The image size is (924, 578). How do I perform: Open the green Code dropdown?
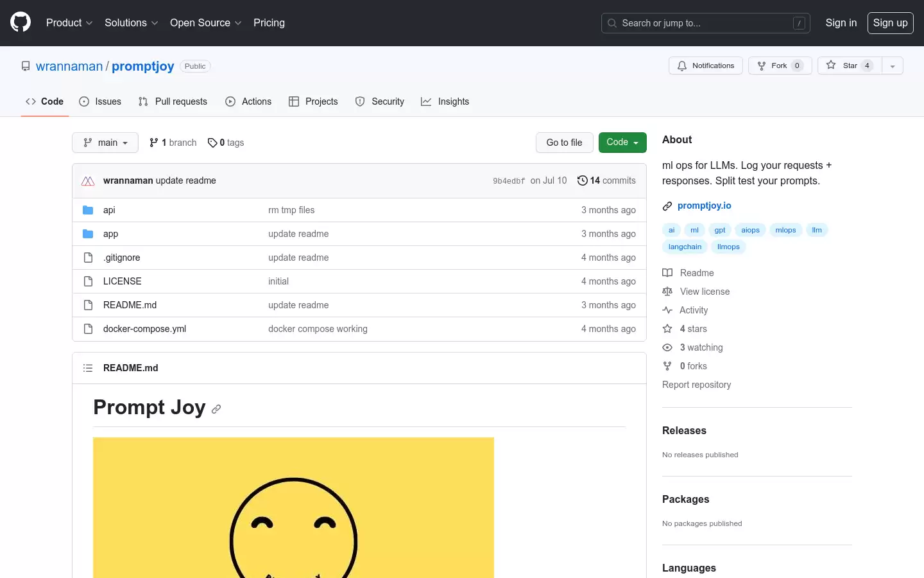click(x=622, y=143)
